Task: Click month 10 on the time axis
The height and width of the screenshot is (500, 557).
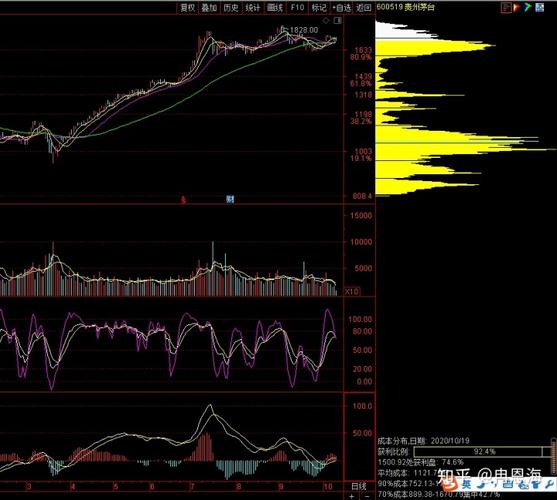Action: [x=328, y=487]
